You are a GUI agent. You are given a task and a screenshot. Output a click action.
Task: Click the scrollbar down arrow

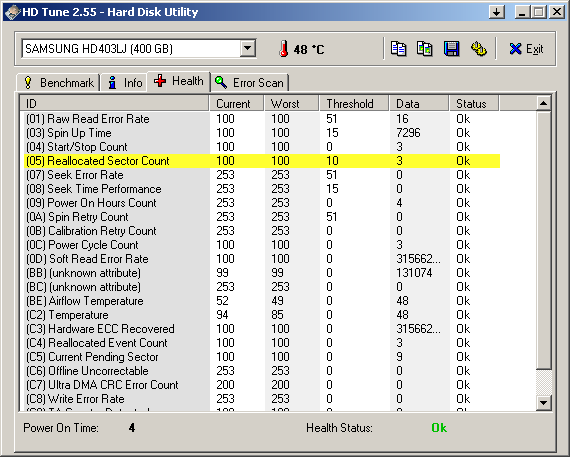(543, 402)
